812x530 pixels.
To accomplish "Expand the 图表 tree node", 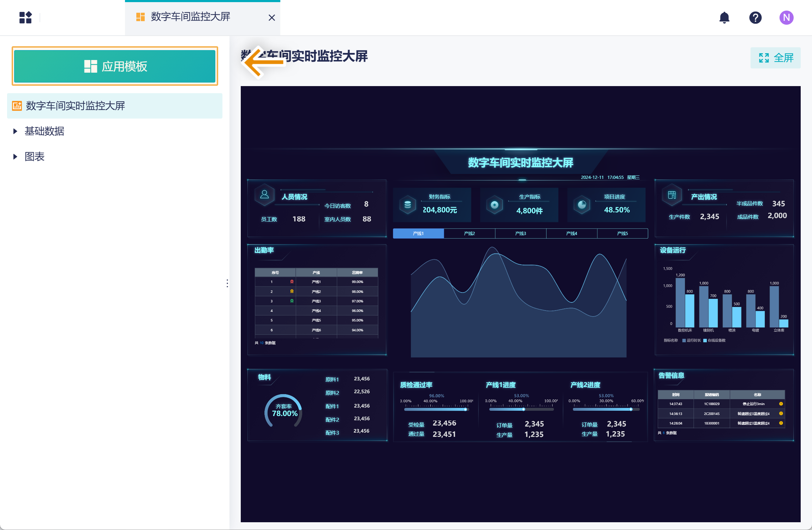I will [x=15, y=157].
